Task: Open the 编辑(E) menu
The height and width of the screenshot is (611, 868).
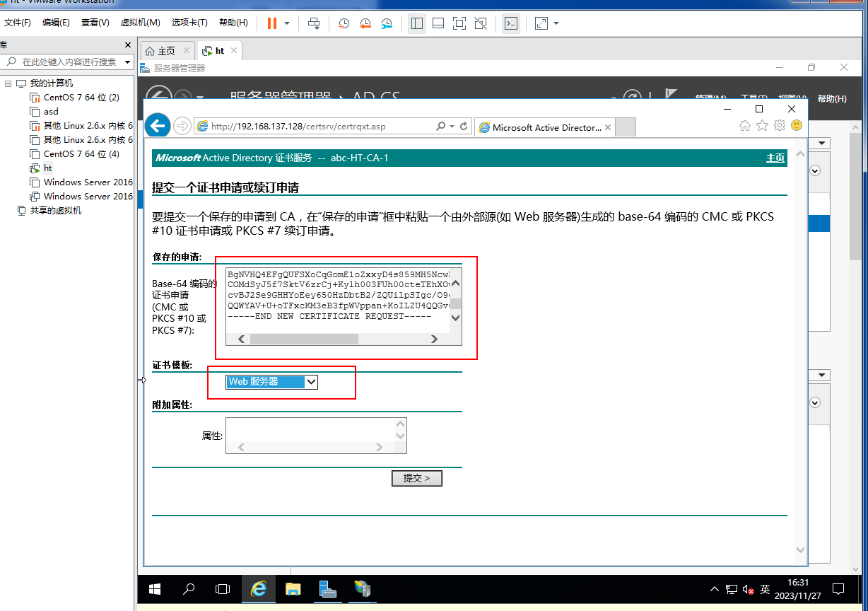Action: (x=56, y=23)
